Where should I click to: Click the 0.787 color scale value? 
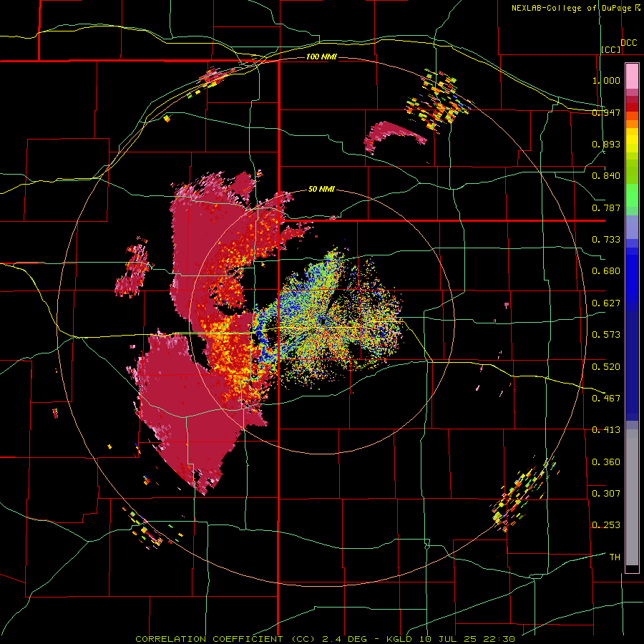tap(606, 208)
